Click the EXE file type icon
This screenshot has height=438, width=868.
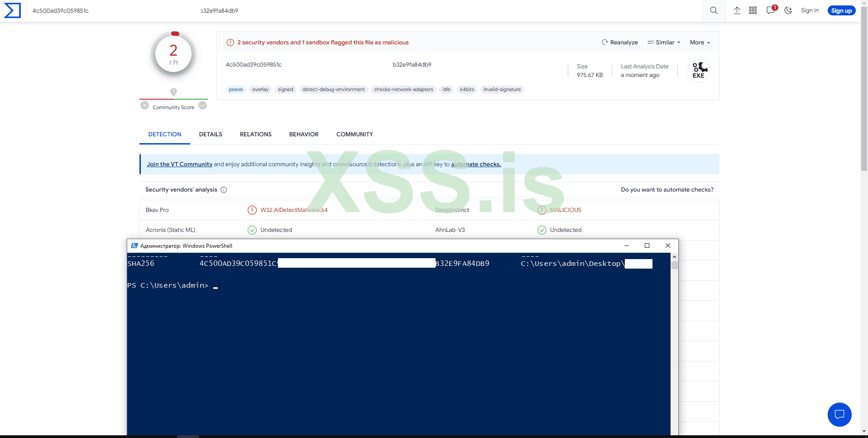(699, 71)
